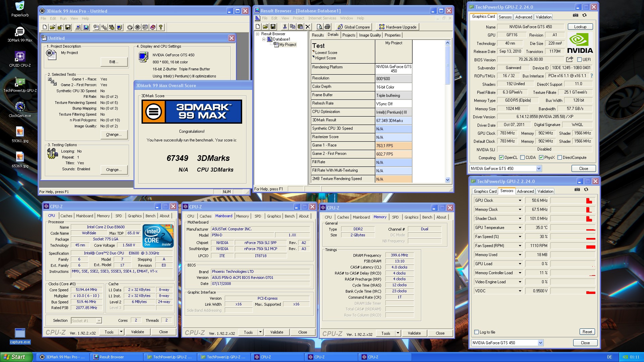Image resolution: width=644 pixels, height=362 pixels.
Task: Click New project icon in 3DMark toolbar
Action: [45, 27]
